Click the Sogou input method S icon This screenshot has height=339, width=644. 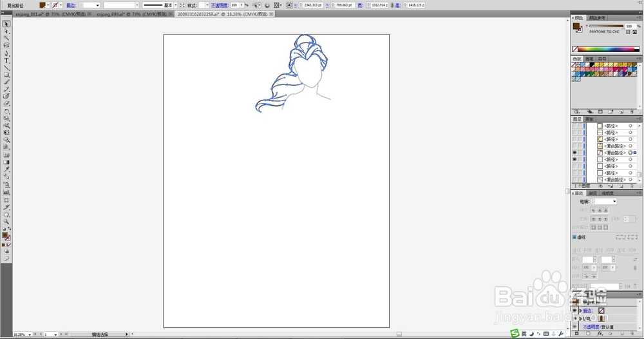(x=515, y=334)
